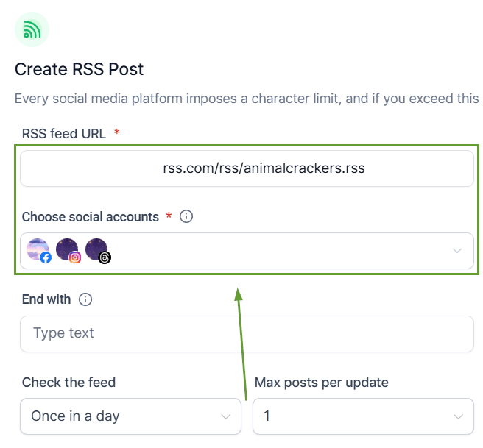Click the Max posts value '1'
This screenshot has height=448, width=483.
pos(267,416)
